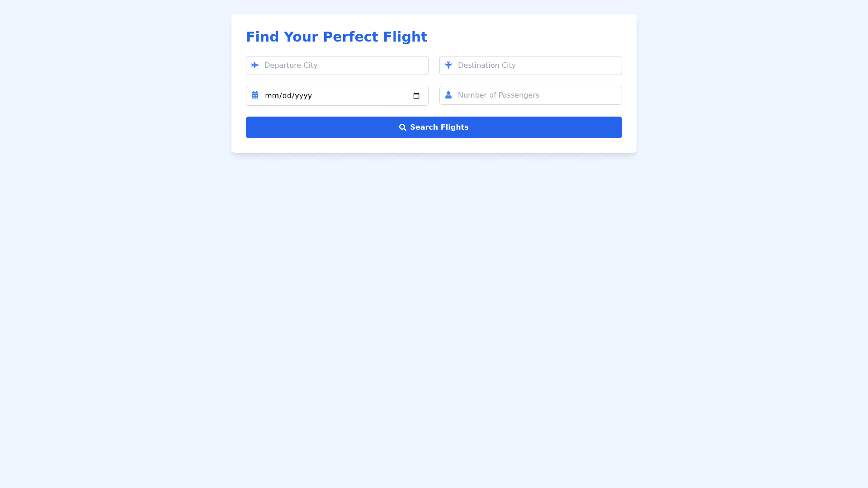Click the blue calendar icon in date field
This screenshot has height=488, width=868.
click(x=255, y=95)
